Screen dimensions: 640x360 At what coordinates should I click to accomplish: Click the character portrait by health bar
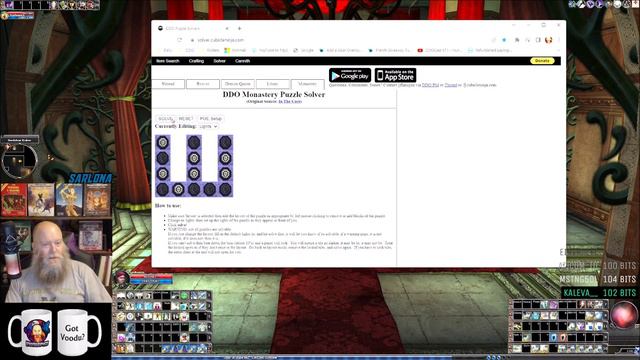click(x=122, y=278)
